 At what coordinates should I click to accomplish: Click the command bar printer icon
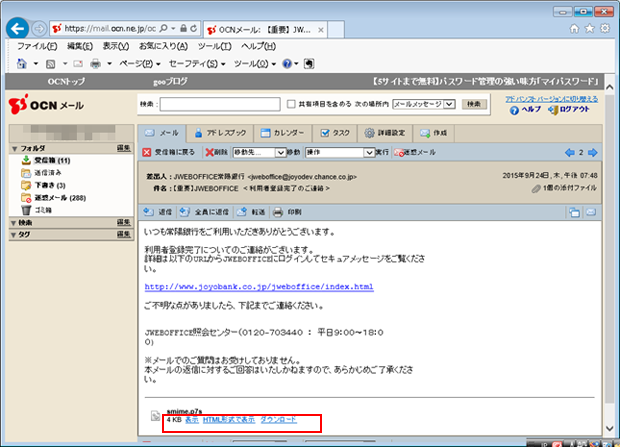tap(95, 63)
